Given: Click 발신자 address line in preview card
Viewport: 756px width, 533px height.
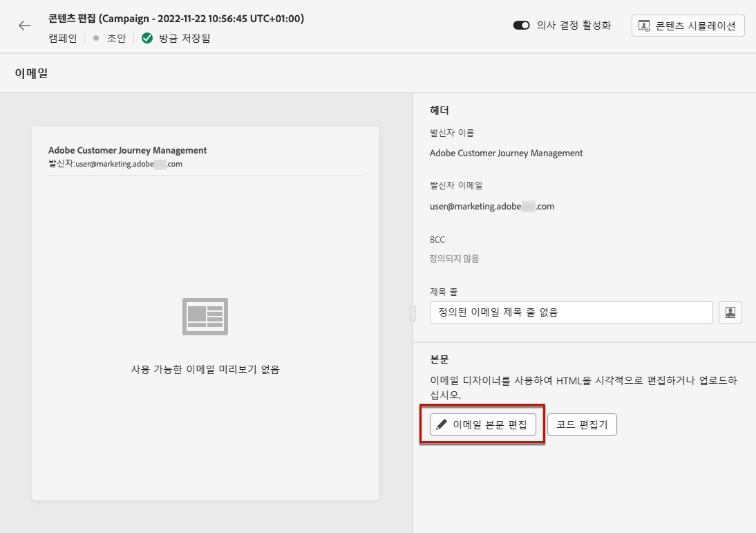Looking at the screenshot, I should pos(115,164).
